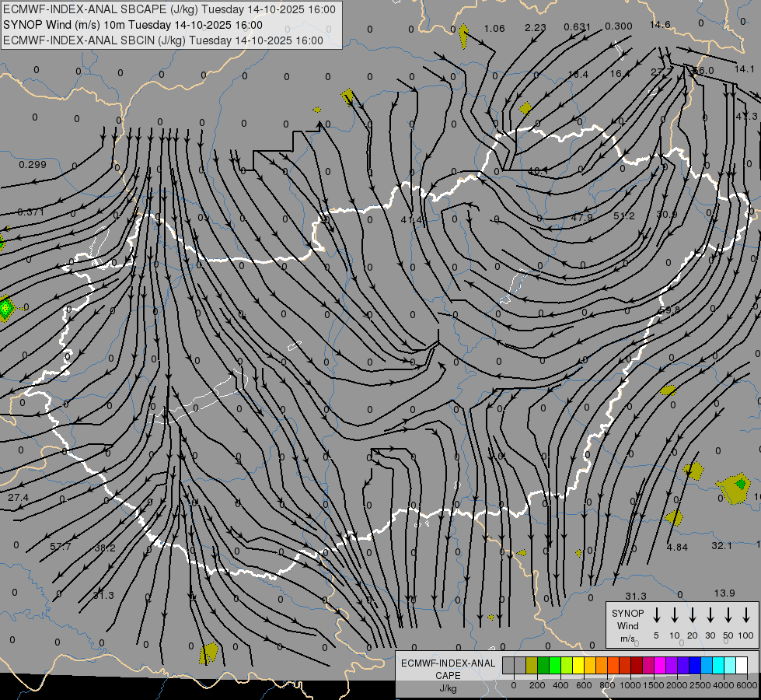Select the pure yellow CAPE legend swatch

(578, 666)
